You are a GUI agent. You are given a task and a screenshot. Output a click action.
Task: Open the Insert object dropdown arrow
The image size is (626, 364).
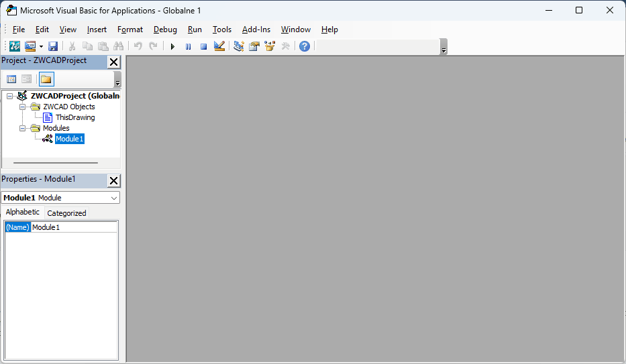pyautogui.click(x=41, y=46)
